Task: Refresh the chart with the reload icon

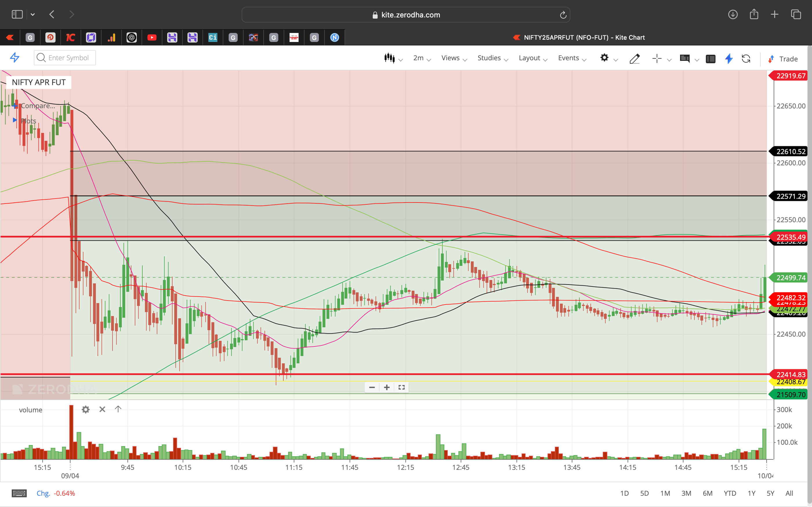Action: [746, 59]
